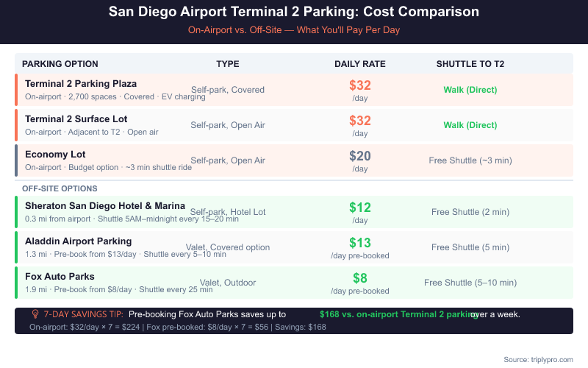Click the $12 Sheraton daily rate

click(360, 208)
